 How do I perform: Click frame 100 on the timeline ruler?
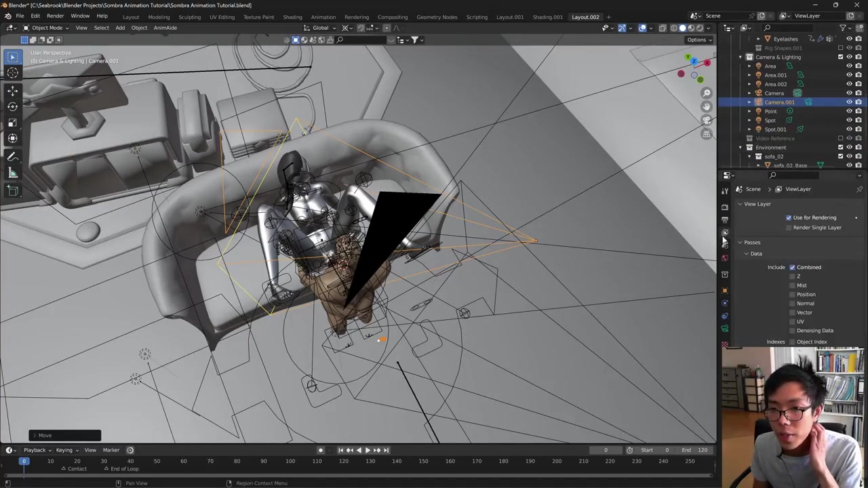tap(290, 461)
